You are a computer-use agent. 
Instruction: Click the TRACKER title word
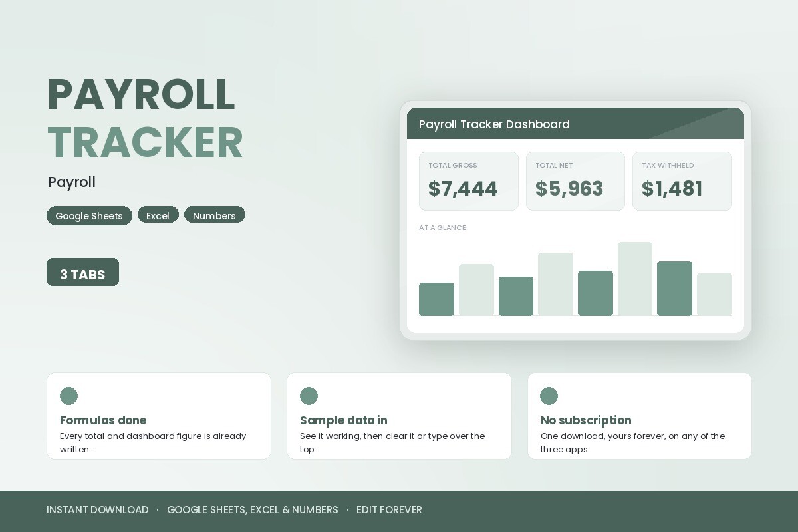point(145,142)
